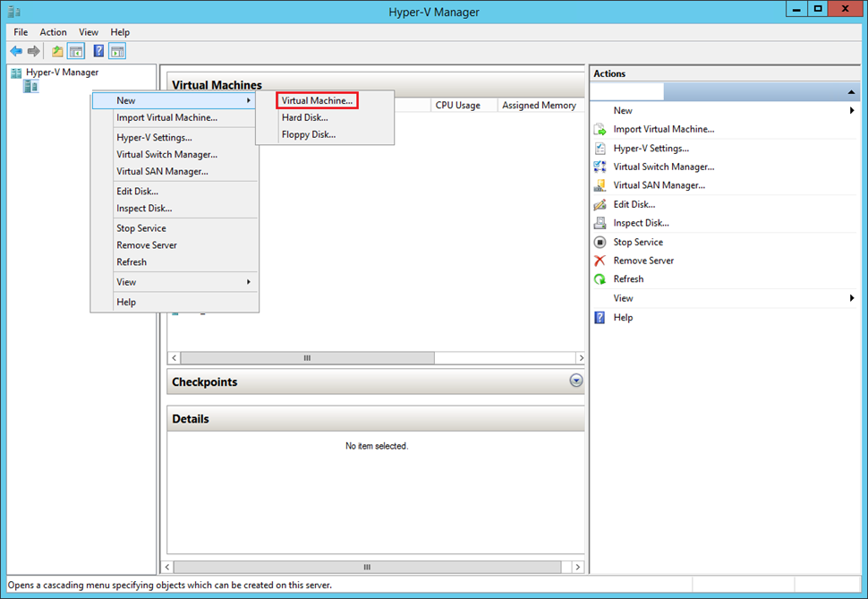
Task: Toggle the Show/Hide Action Pane icon
Action: click(117, 52)
